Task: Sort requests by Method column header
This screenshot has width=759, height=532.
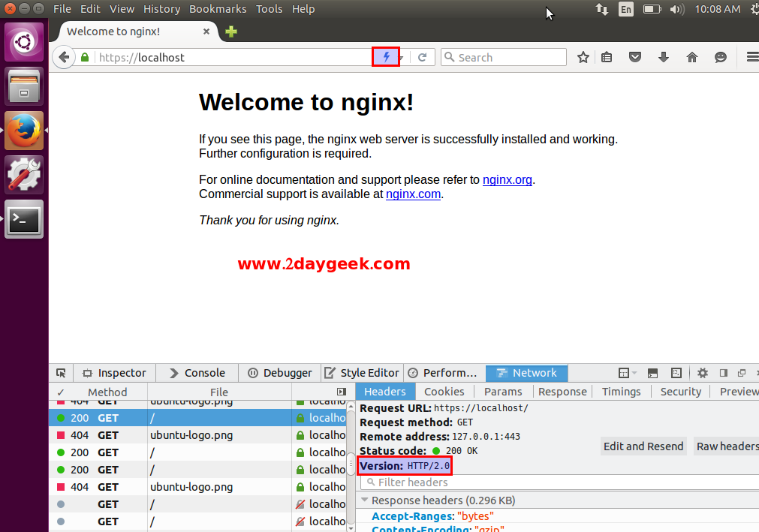Action: pos(107,392)
